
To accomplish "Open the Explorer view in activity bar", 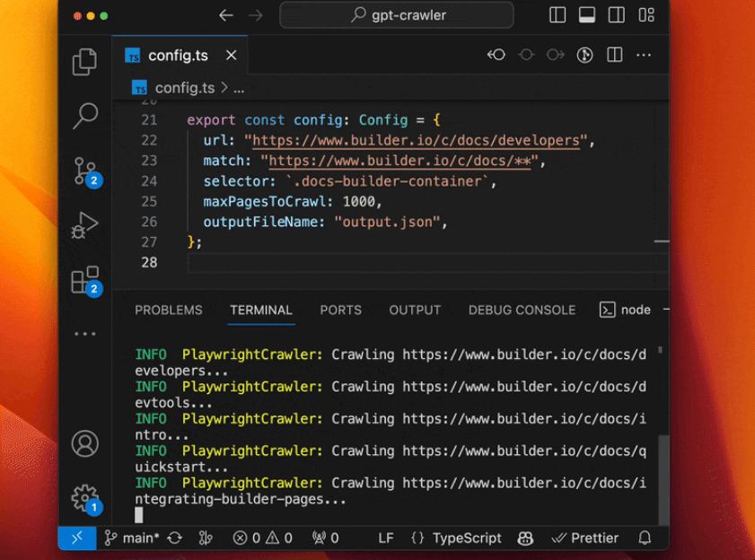I will coord(84,62).
